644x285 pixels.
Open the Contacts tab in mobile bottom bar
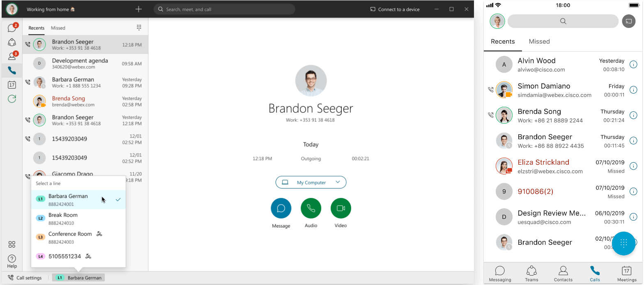pos(563,274)
